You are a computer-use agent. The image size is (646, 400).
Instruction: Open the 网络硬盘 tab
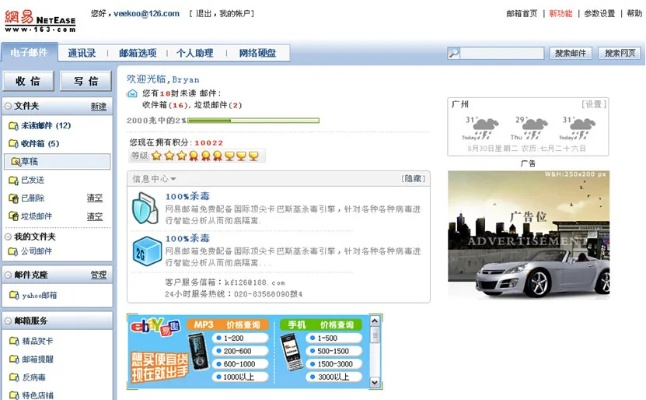pos(257,53)
